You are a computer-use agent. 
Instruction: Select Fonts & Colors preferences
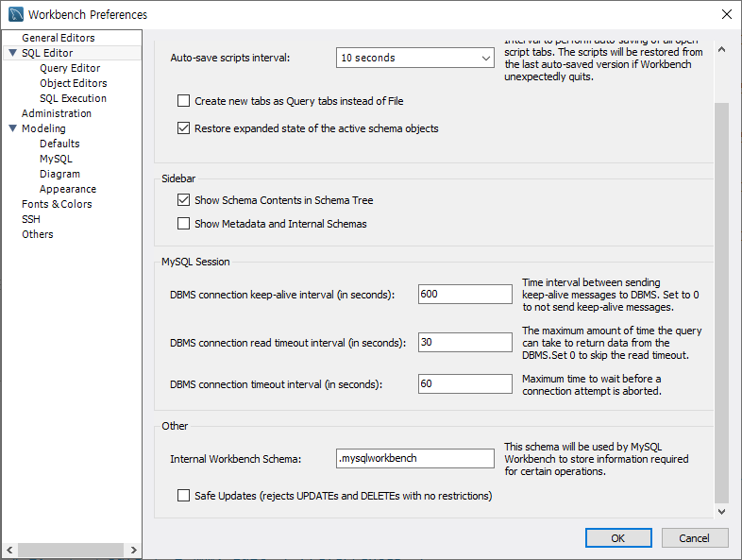[x=57, y=204]
